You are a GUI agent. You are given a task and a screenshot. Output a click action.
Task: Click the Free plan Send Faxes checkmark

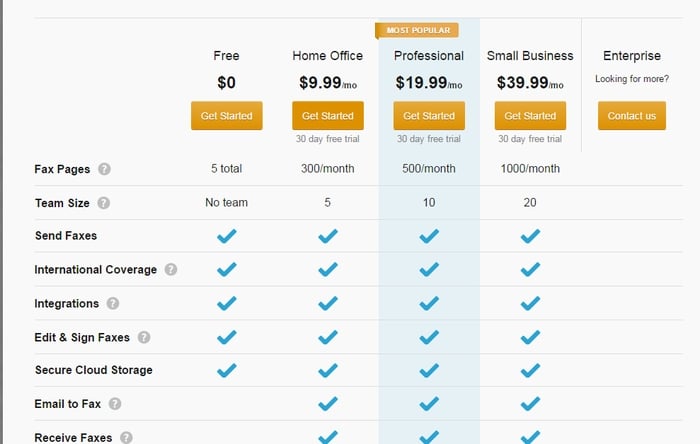pos(227,236)
